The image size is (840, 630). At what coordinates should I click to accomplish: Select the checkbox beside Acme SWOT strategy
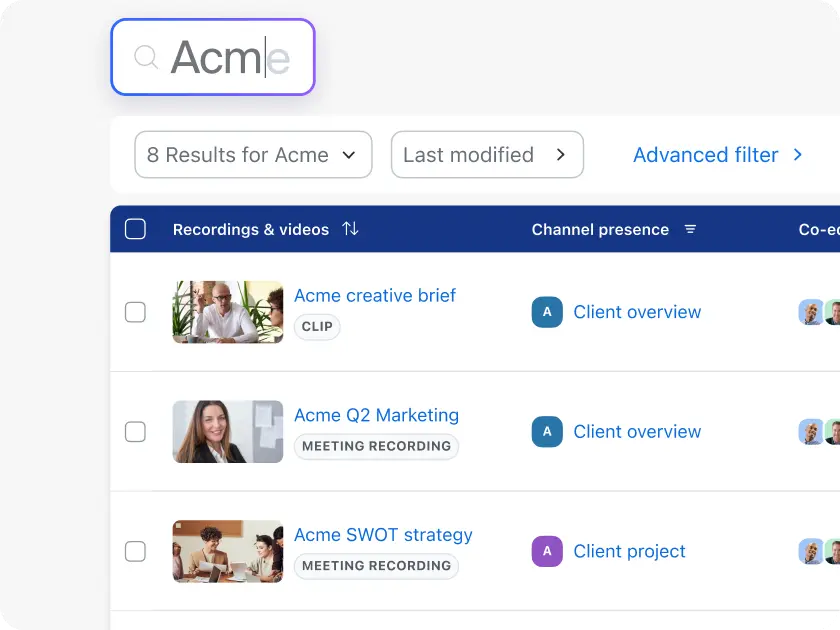[137, 551]
